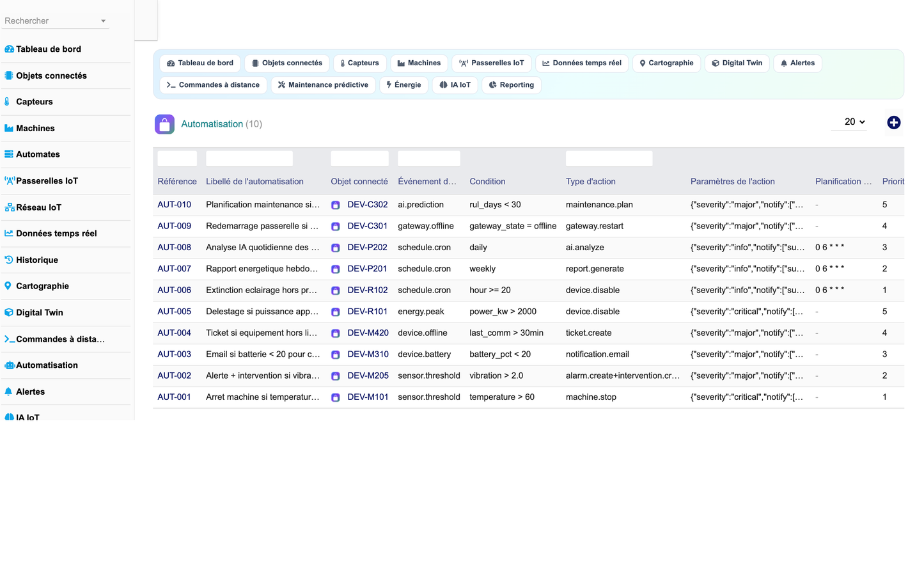The image size is (924, 572).
Task: Open the Commandes à distance top tab
Action: point(213,85)
